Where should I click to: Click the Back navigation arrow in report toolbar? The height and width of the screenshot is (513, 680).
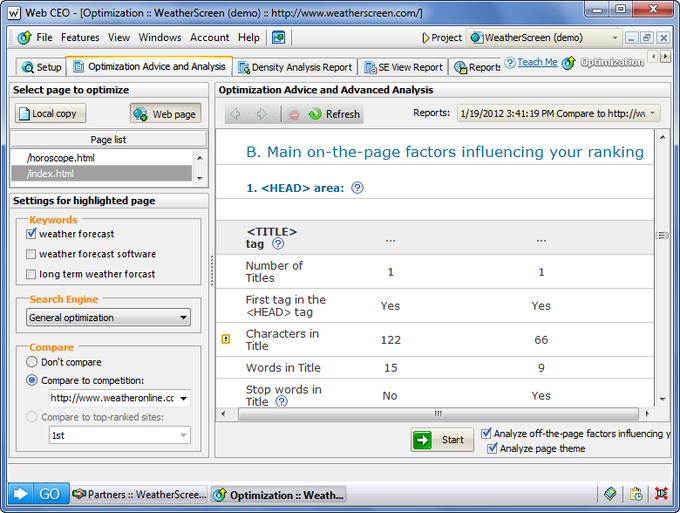tap(235, 114)
